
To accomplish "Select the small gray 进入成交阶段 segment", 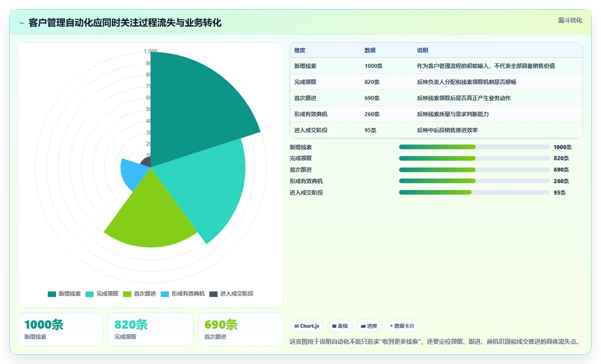I will point(146,162).
